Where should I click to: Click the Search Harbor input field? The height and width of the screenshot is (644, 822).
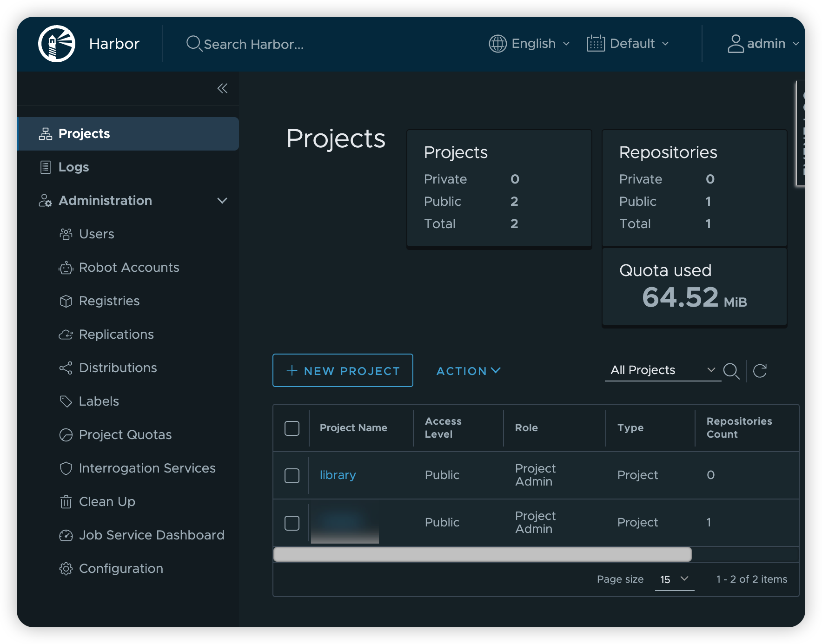(253, 44)
